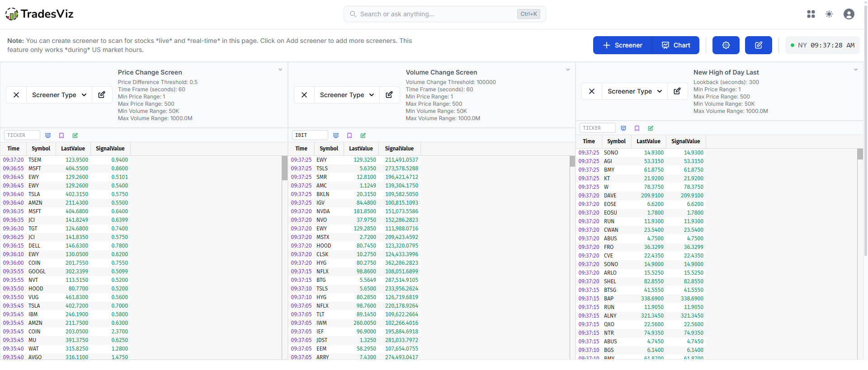Screen dimensions: 868x370
Task: Add a new Screener
Action: [623, 45]
